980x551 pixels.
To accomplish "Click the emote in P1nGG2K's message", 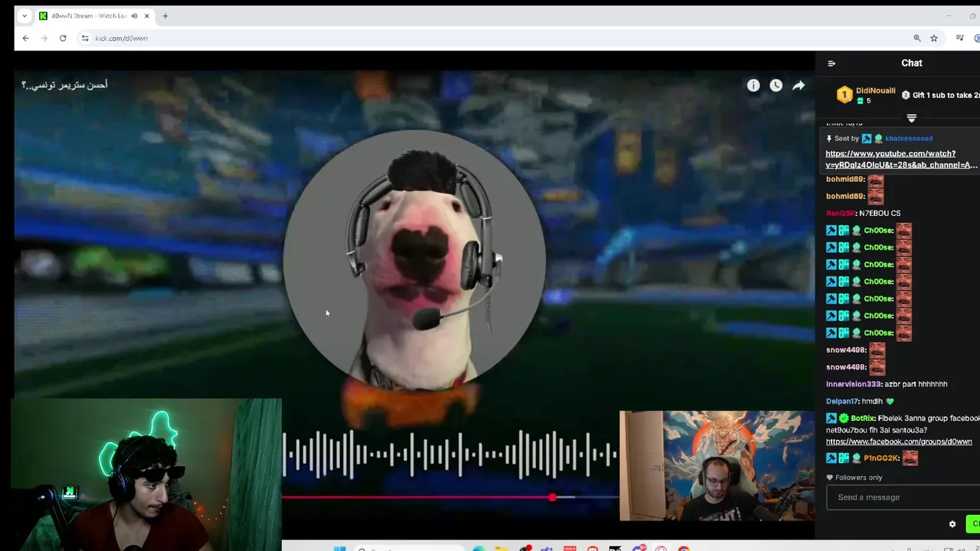I will 910,458.
